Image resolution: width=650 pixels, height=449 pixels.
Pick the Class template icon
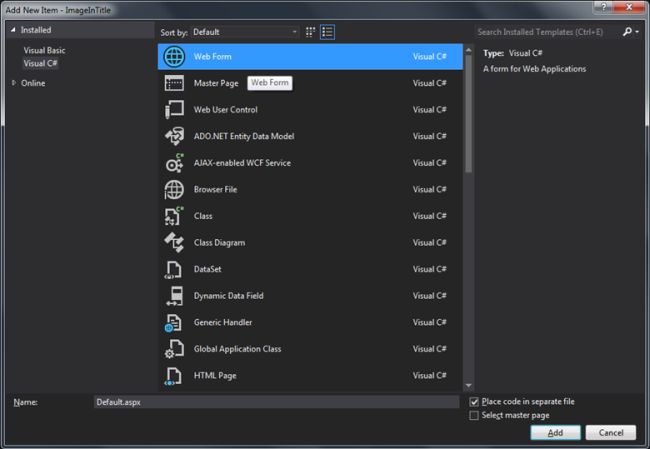[x=174, y=216]
